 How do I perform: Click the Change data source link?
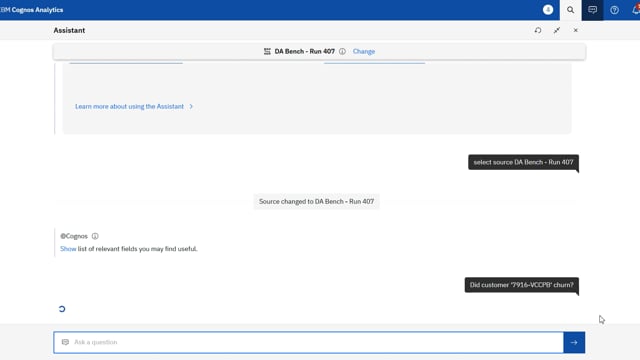pos(364,51)
